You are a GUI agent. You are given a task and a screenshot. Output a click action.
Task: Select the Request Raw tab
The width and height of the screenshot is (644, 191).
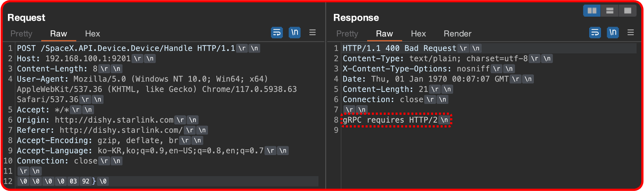point(58,34)
